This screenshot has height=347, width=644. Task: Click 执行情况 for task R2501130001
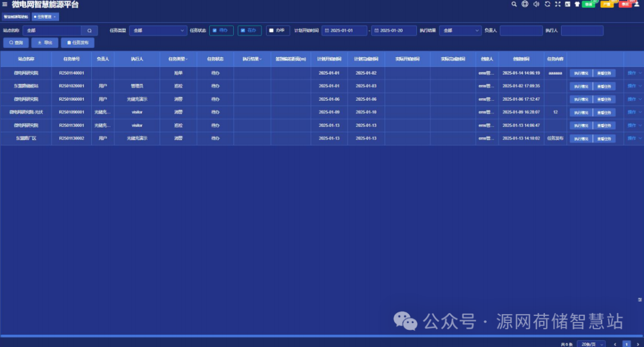581,126
